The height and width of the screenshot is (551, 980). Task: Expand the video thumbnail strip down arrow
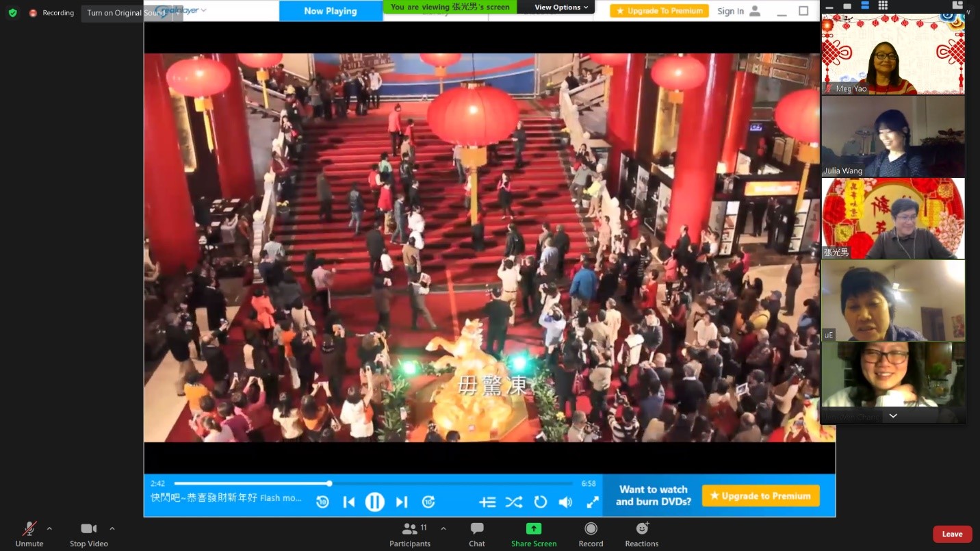(x=892, y=415)
